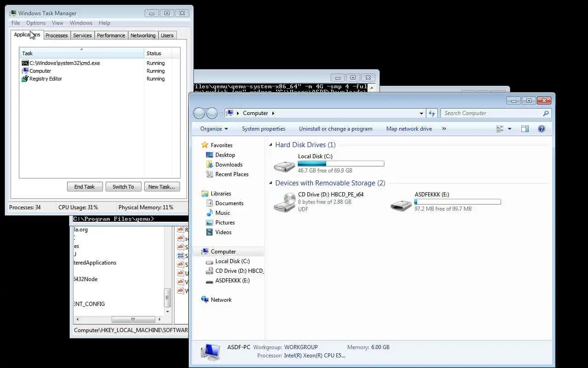Viewport: 588px width, 368px height.
Task: Click the Switch To button
Action: point(123,187)
